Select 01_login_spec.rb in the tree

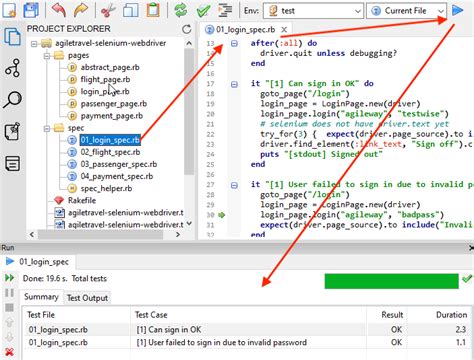[110, 140]
